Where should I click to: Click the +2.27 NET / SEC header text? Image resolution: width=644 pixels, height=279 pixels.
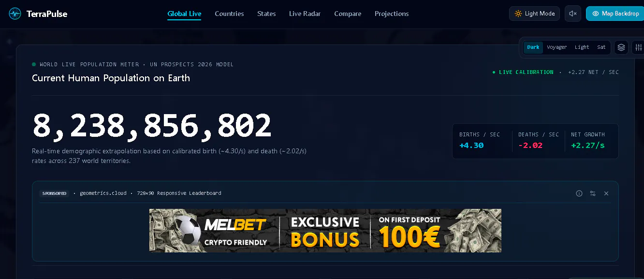pyautogui.click(x=593, y=72)
